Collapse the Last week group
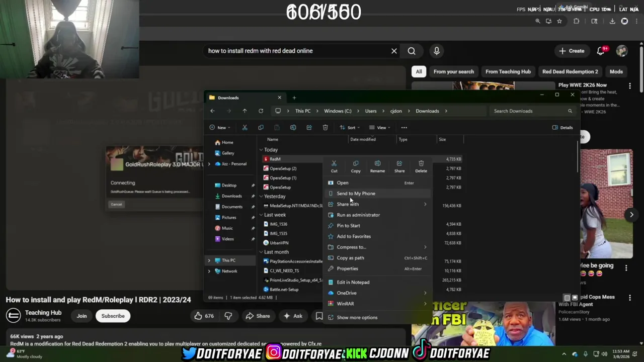The width and height of the screenshot is (644, 362). click(261, 215)
